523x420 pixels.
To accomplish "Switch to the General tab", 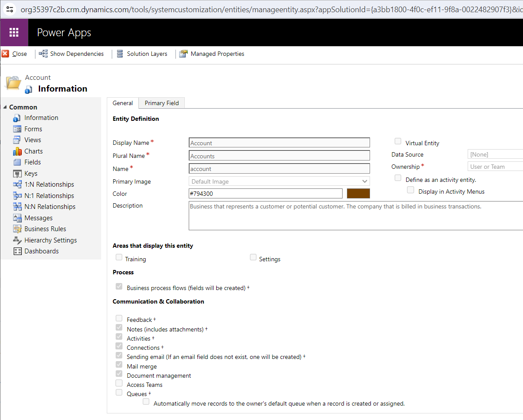I will (123, 103).
